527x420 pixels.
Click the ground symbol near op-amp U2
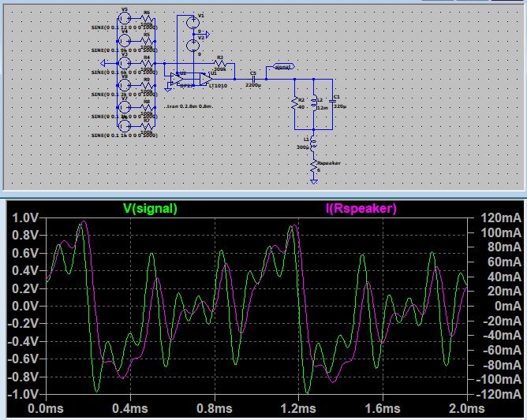167,89
